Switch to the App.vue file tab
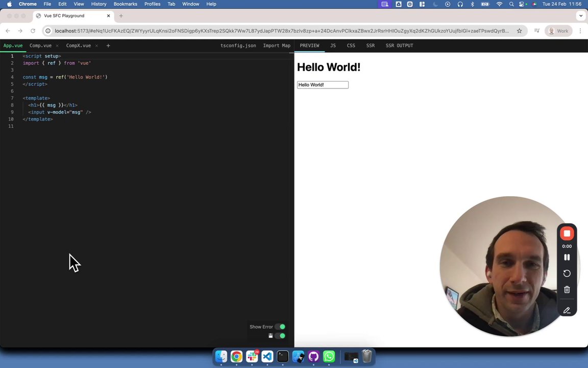The height and width of the screenshot is (368, 588). pos(13,45)
